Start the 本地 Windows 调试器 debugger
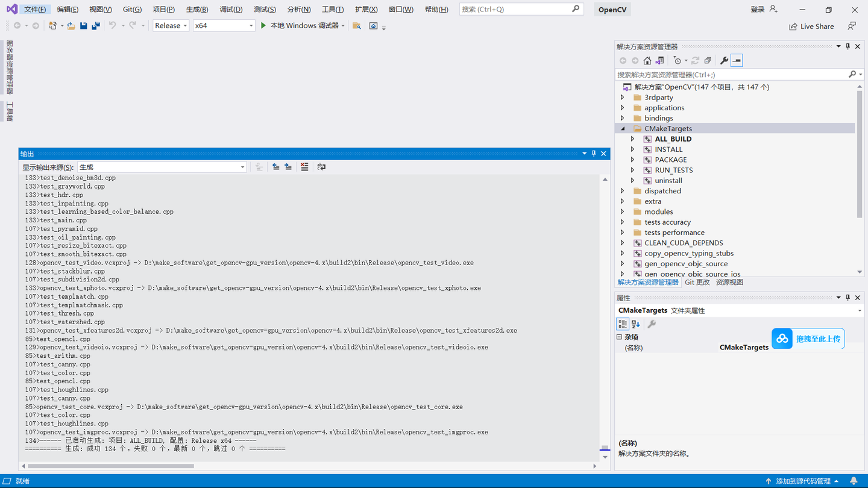 (301, 25)
